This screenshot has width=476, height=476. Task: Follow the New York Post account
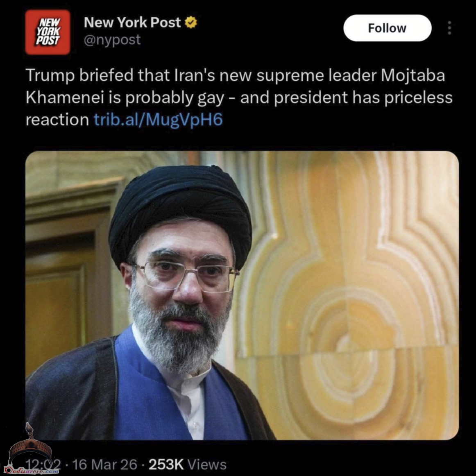pos(388,28)
